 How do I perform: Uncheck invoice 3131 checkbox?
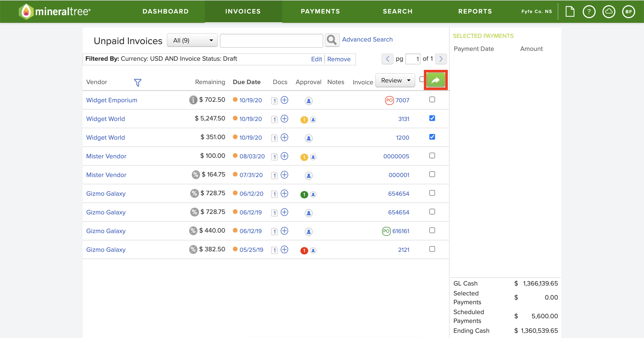(432, 118)
